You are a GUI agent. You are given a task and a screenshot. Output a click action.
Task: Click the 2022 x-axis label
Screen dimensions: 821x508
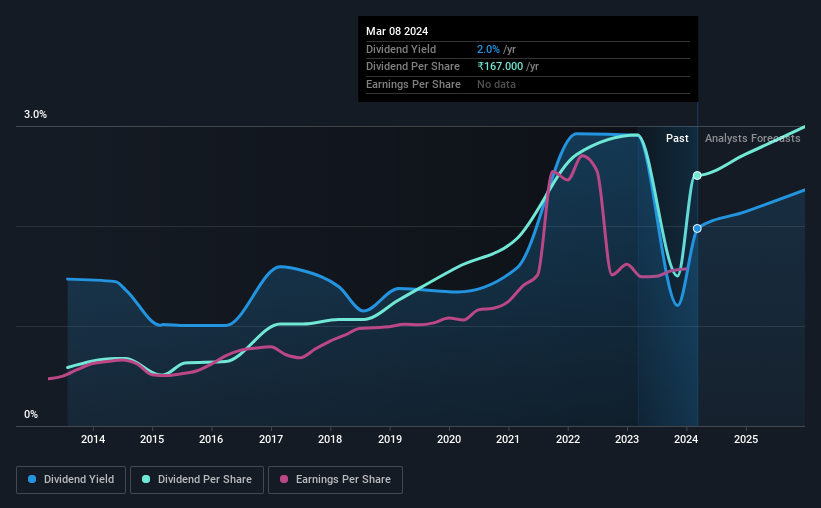tap(568, 439)
